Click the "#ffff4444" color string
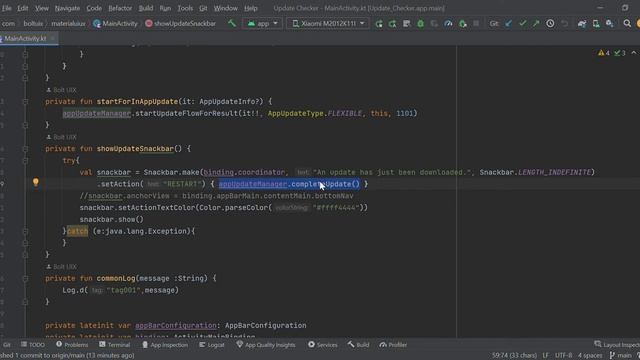This screenshot has width=640, height=360. pyautogui.click(x=336, y=208)
